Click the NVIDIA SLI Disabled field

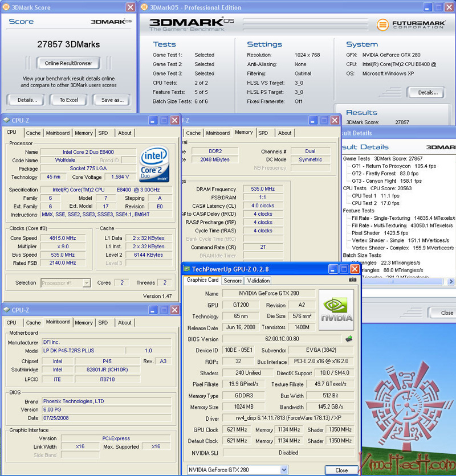288,453
